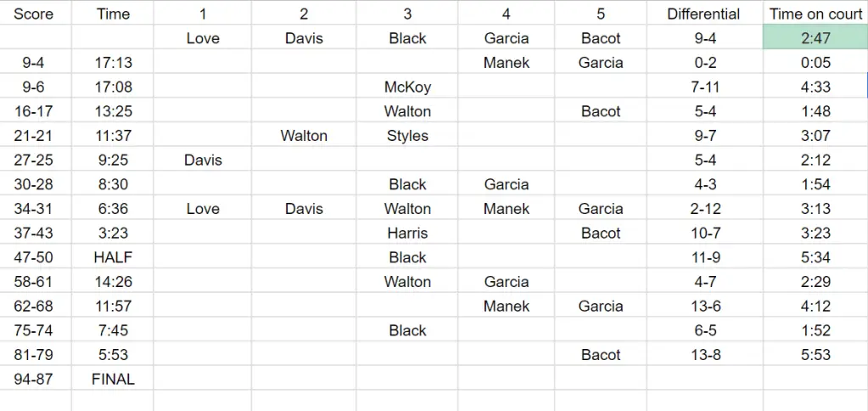Click the 4:12 time on court cell
Image resolution: width=868 pixels, height=411 pixels.
point(815,307)
